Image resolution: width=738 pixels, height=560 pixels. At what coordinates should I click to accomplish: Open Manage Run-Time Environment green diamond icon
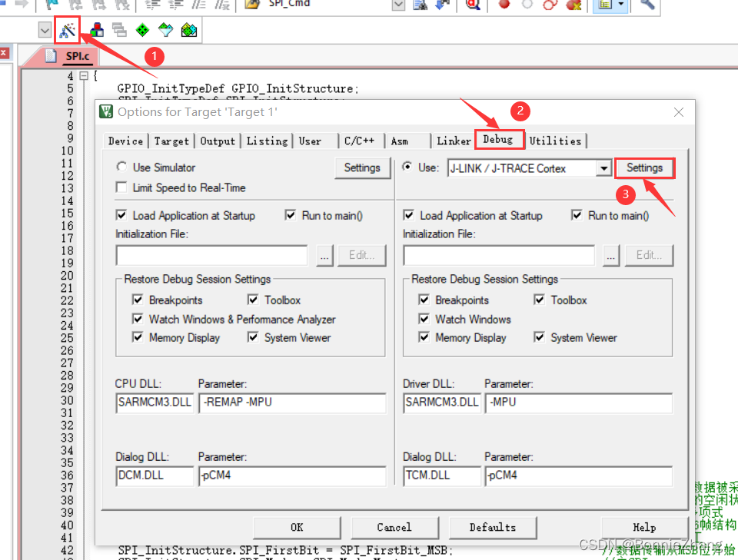pyautogui.click(x=142, y=30)
